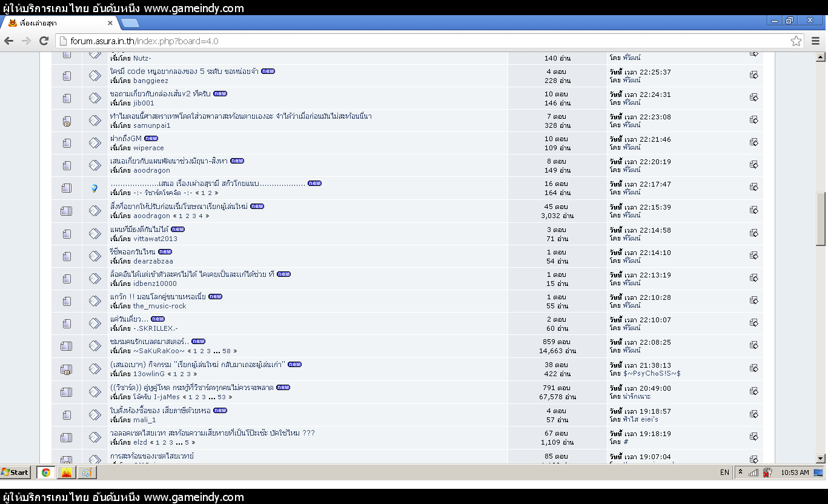Click the scrollbar down arrow
This screenshot has width=828, height=504.
tap(821, 459)
